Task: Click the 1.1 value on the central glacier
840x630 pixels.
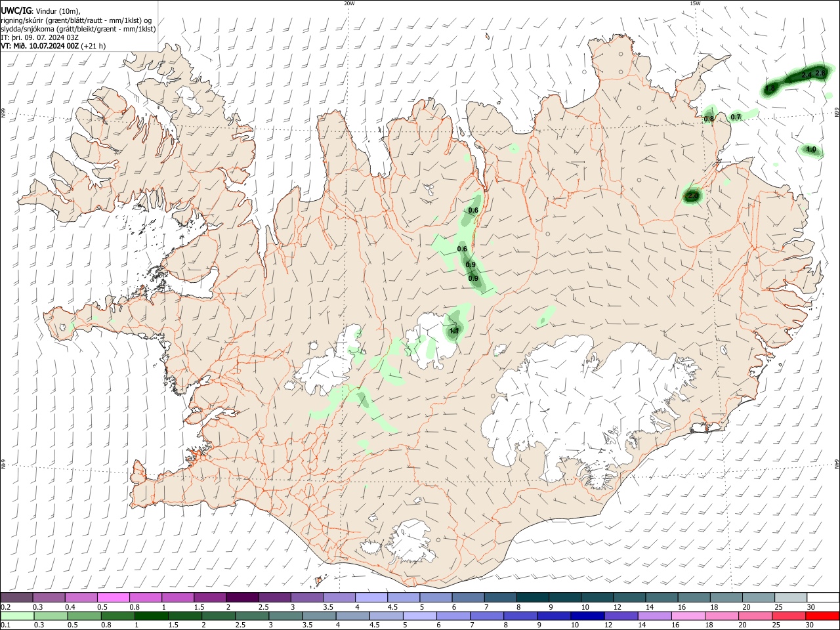Action: coord(453,331)
